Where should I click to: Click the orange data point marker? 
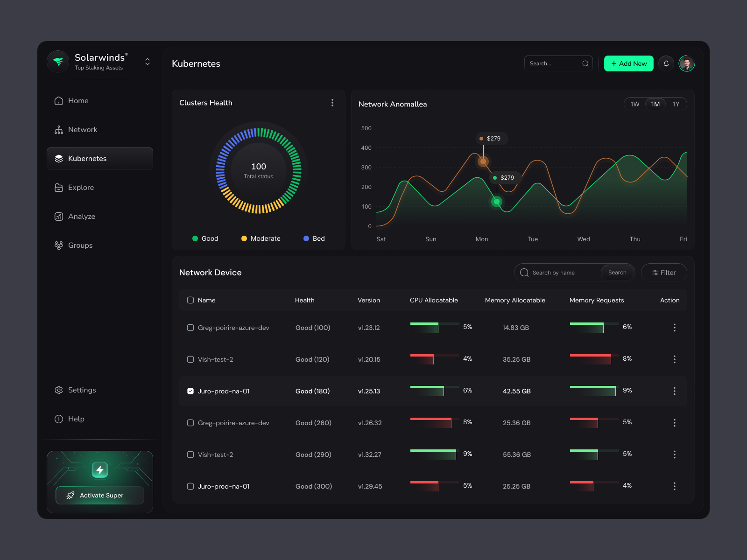point(483,161)
